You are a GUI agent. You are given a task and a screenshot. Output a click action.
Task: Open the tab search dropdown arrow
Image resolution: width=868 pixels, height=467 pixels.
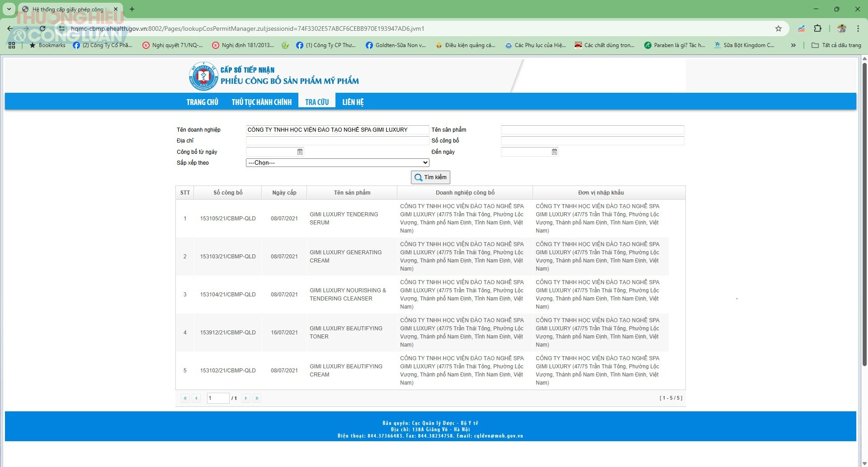click(9, 9)
